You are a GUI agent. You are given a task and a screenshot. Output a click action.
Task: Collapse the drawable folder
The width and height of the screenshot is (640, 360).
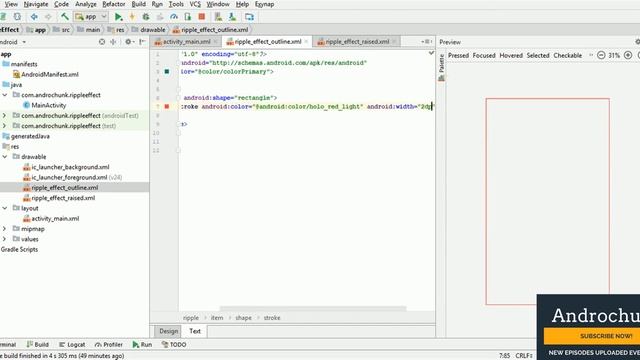(5, 157)
